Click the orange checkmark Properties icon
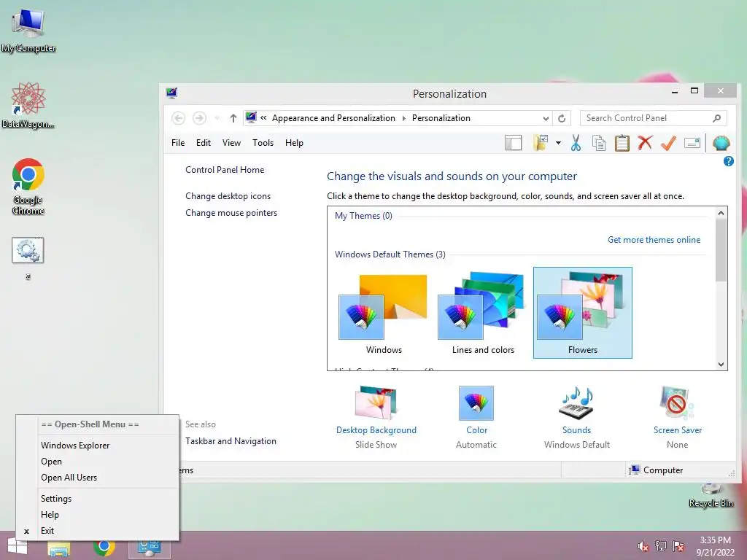This screenshot has height=560, width=747. coord(668,143)
